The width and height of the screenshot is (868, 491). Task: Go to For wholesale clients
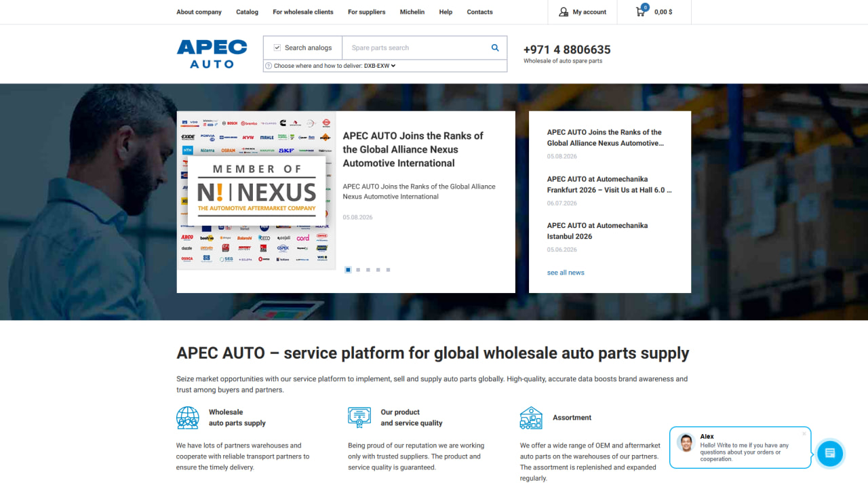pos(303,12)
